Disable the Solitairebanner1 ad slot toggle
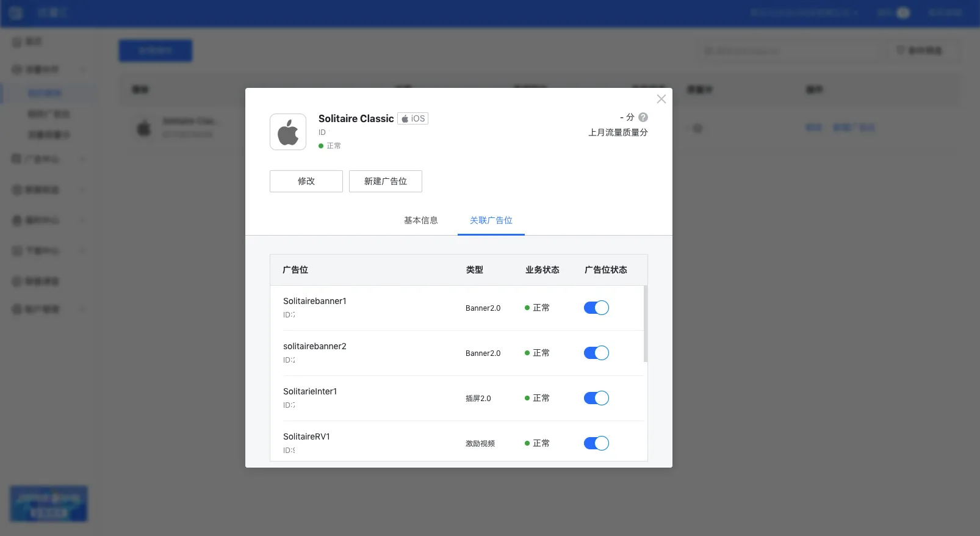Viewport: 980px width, 536px height. tap(596, 308)
